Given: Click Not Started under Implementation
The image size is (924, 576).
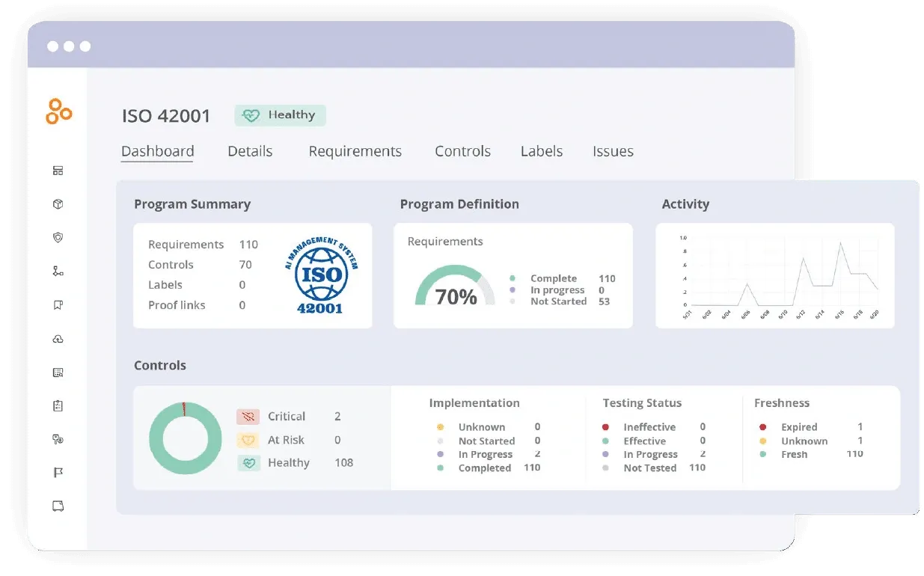Looking at the screenshot, I should click(489, 441).
